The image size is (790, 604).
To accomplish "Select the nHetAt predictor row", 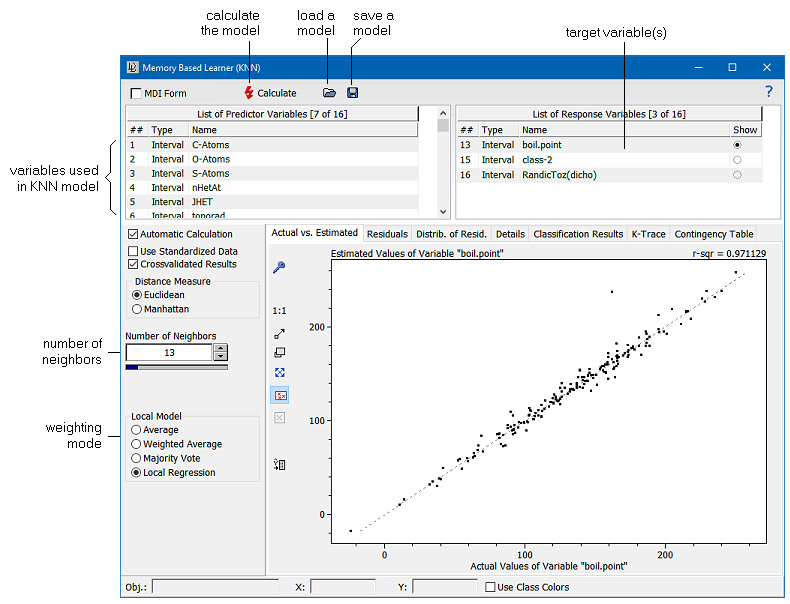I will click(x=272, y=187).
